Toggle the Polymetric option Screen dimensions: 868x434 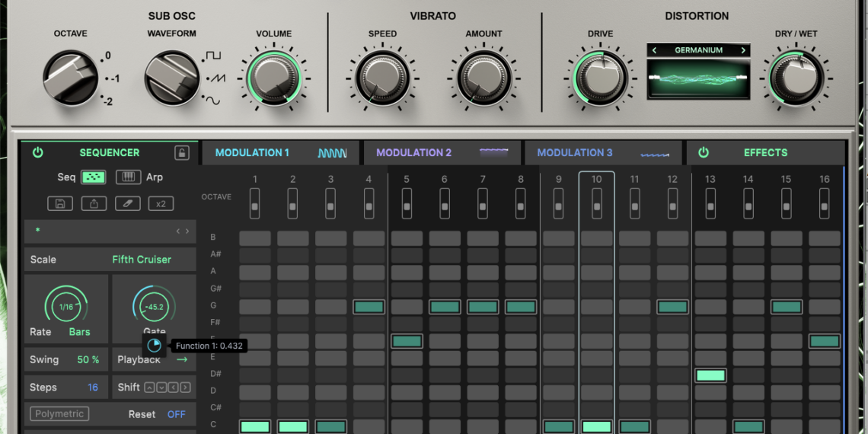59,414
